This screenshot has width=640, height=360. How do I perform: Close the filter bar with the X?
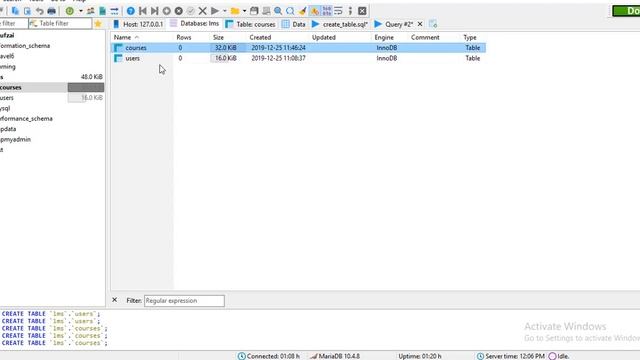coord(115,300)
